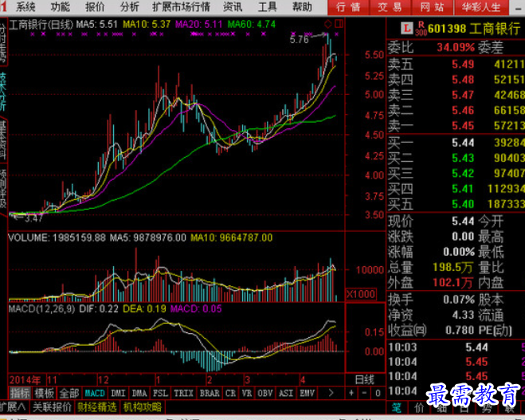Choose the DMI indicator
Viewport: 525px width, 420px height.
[x=118, y=393]
